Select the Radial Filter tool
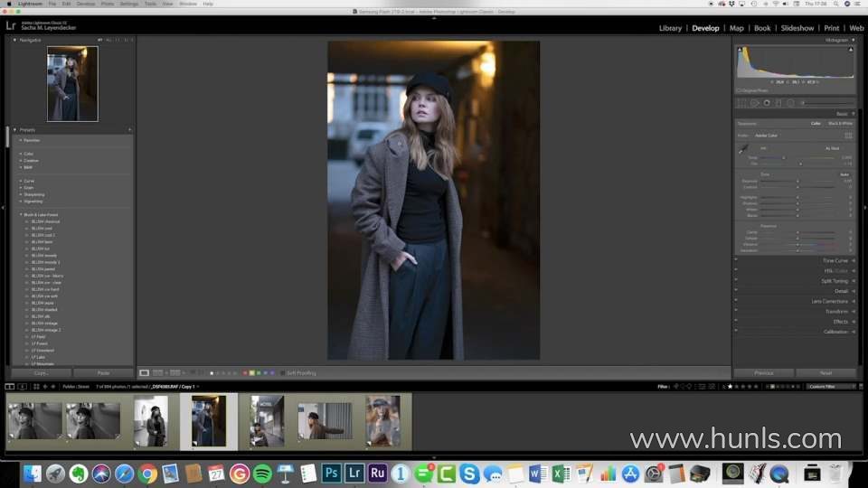Viewport: 868px width, 488px height. click(790, 103)
